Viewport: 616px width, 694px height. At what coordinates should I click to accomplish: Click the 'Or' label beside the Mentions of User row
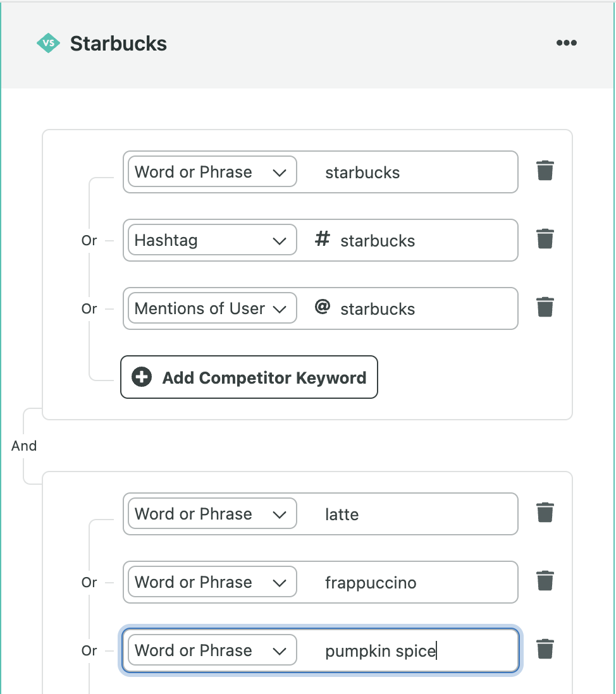tap(89, 308)
